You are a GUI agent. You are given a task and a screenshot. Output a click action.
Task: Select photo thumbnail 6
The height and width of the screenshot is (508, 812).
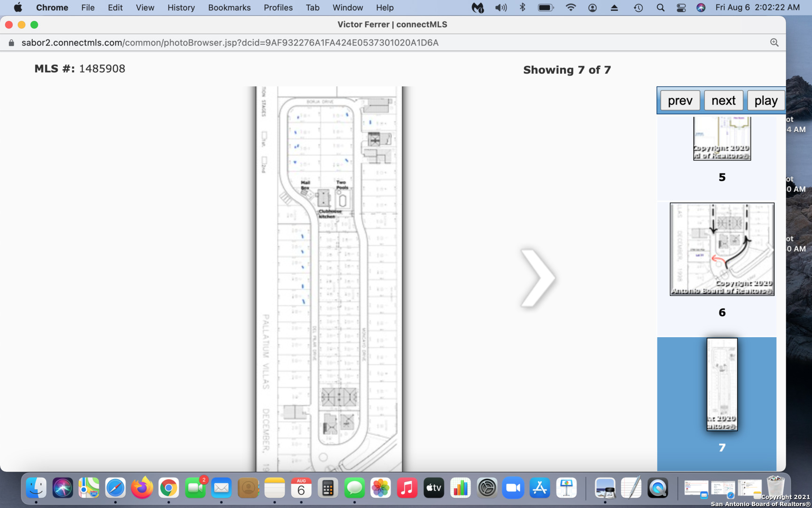[x=722, y=249]
